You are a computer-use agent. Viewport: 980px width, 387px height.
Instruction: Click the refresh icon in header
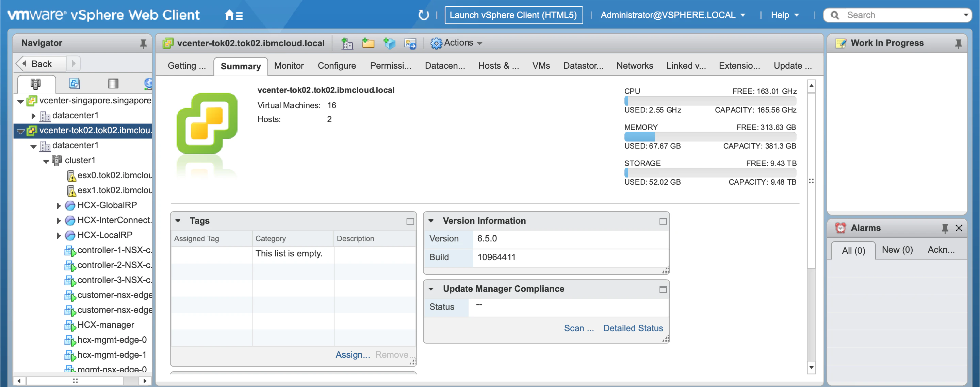click(423, 15)
